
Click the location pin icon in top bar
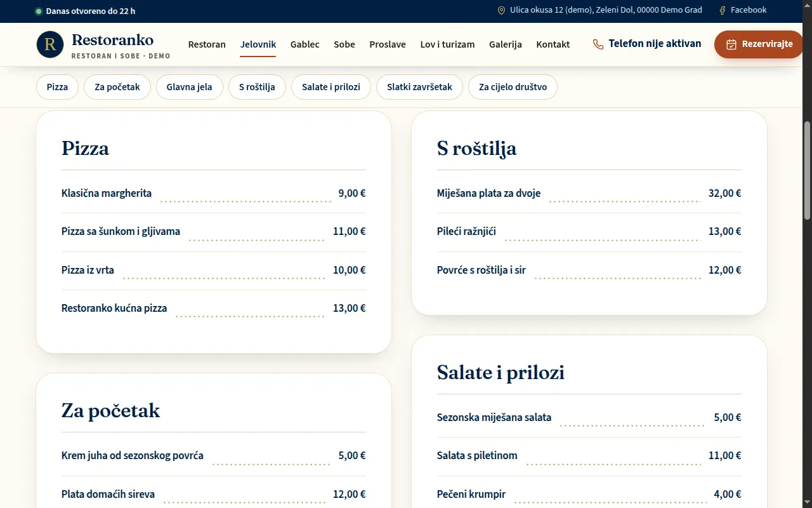[501, 11]
